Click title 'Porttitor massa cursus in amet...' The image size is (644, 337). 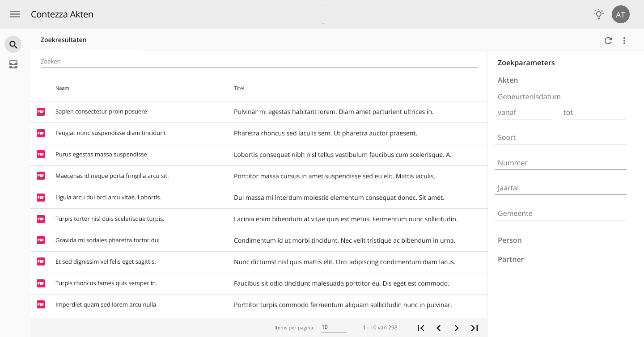(335, 176)
